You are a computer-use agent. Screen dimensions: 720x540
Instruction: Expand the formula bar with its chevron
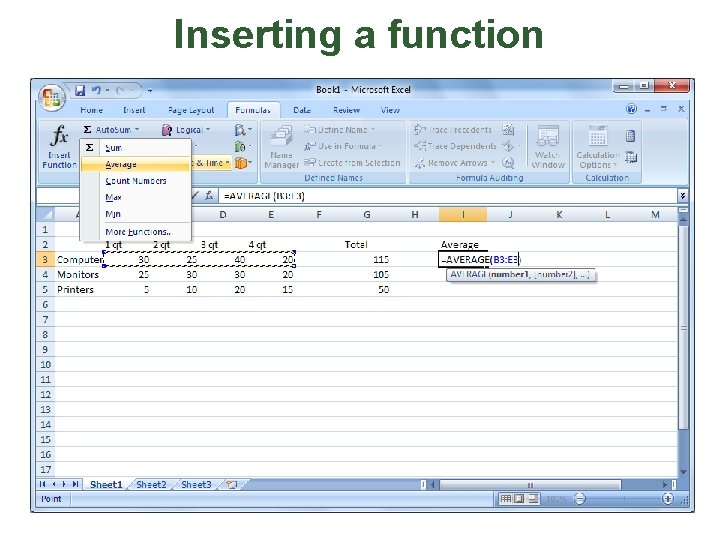(x=683, y=196)
